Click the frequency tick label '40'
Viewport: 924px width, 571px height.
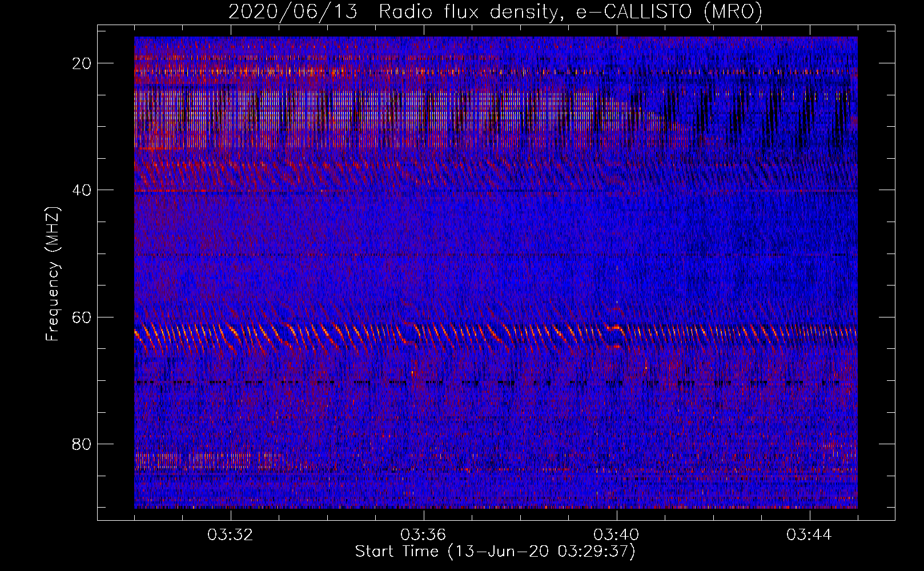(82, 190)
